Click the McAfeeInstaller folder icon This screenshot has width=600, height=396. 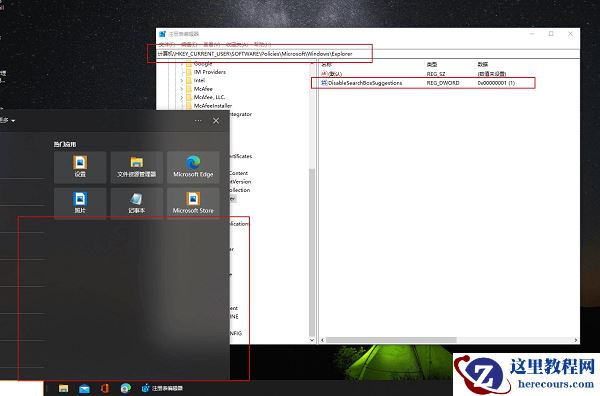point(189,106)
